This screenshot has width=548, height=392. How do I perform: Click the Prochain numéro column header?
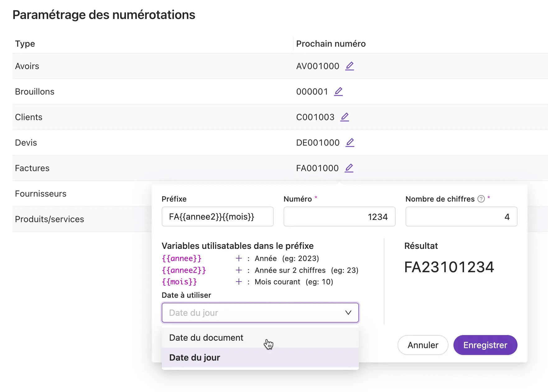coord(331,44)
